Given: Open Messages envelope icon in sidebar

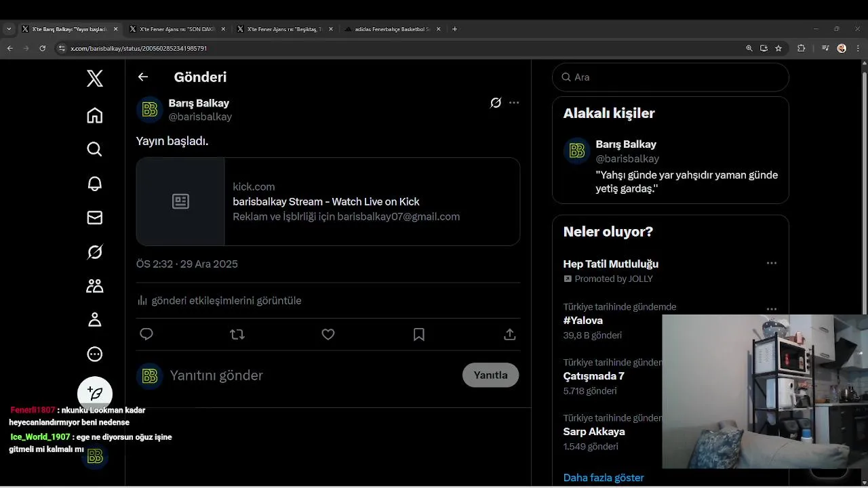Looking at the screenshot, I should [95, 218].
